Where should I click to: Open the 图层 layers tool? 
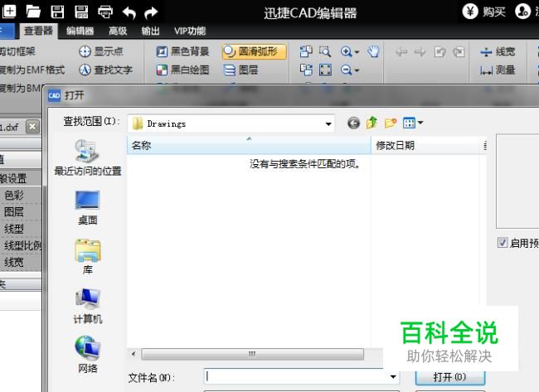tap(241, 70)
